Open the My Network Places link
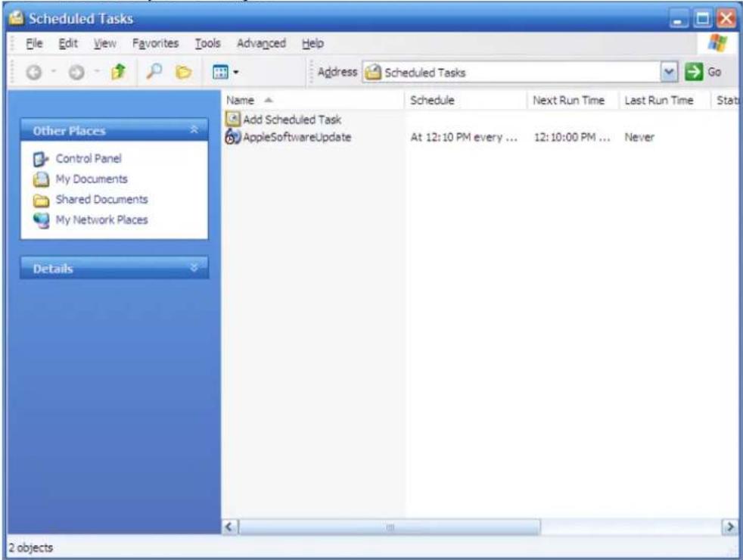 tap(102, 219)
